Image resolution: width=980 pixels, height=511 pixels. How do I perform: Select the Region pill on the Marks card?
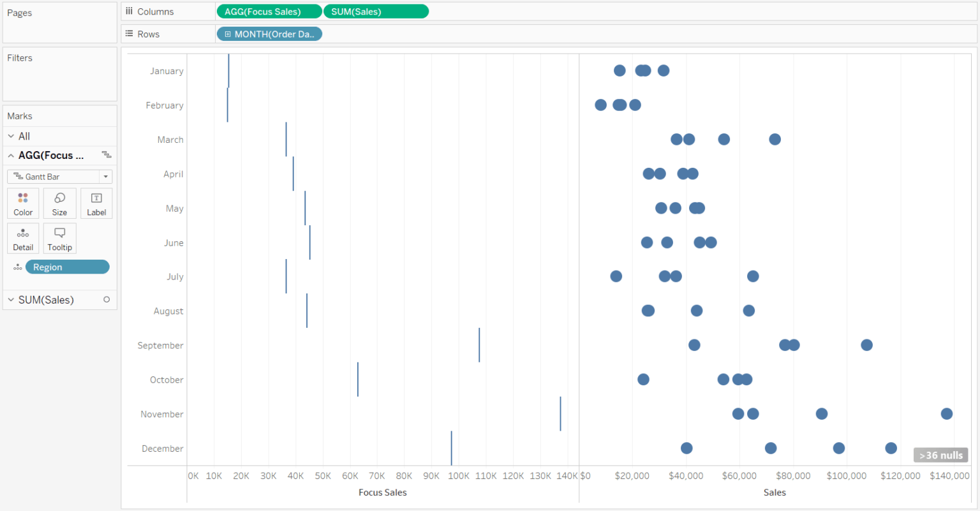pyautogui.click(x=67, y=267)
